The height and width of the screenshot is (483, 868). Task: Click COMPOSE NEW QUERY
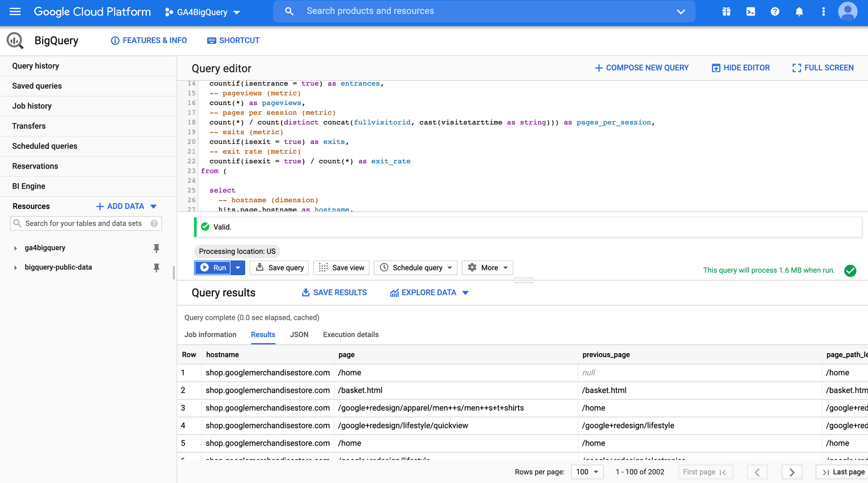[642, 68]
